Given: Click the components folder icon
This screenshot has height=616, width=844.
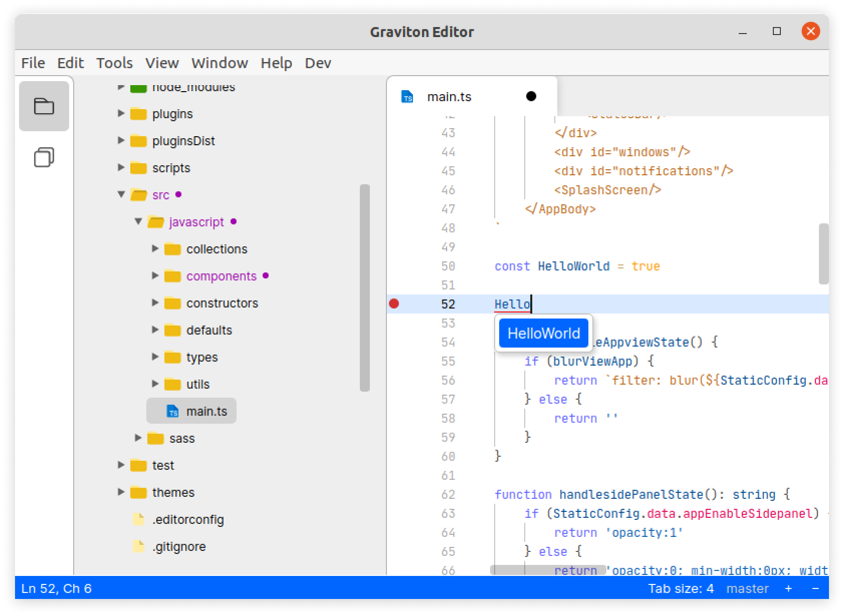Looking at the screenshot, I should point(172,276).
